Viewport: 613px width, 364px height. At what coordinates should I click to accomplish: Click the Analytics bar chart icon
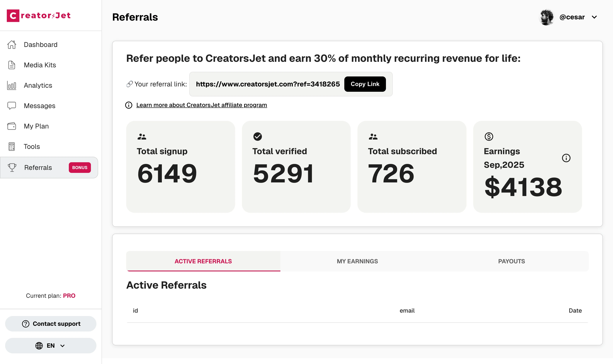click(11, 85)
